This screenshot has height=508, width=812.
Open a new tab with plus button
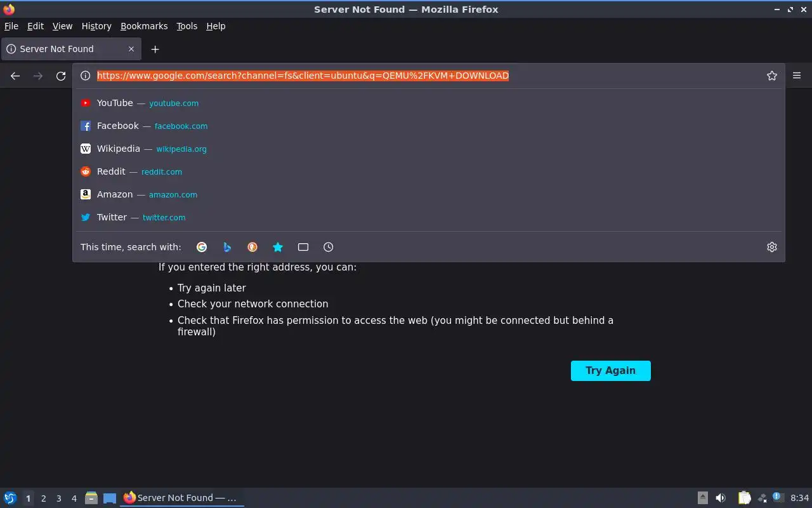point(155,49)
